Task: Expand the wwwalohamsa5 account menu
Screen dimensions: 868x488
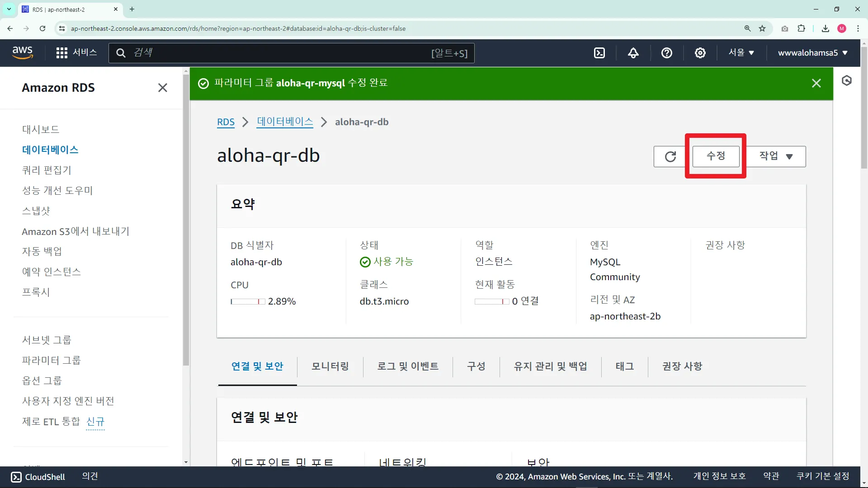Action: (x=812, y=53)
